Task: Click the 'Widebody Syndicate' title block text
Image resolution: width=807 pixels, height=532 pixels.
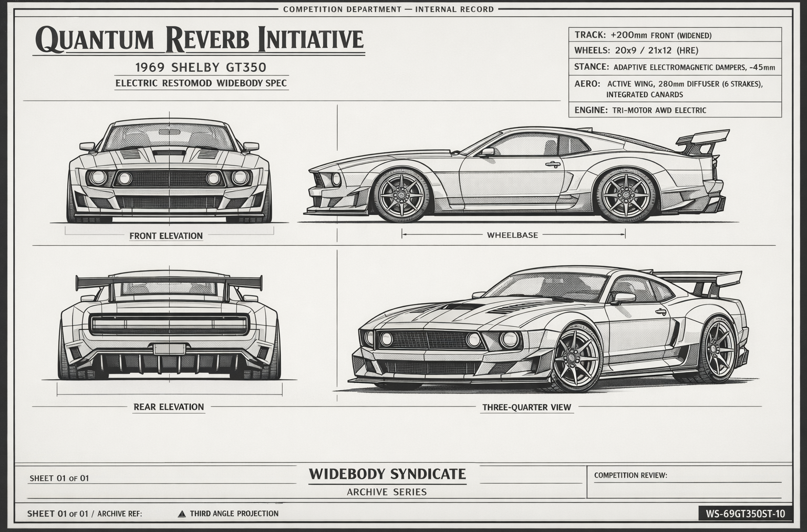Action: pyautogui.click(x=387, y=474)
